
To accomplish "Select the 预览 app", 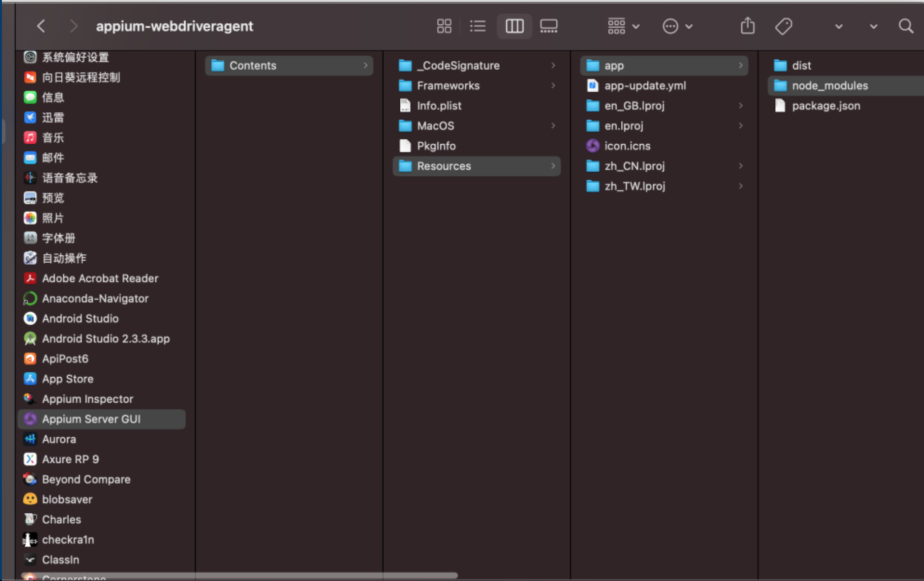I will [x=101, y=198].
